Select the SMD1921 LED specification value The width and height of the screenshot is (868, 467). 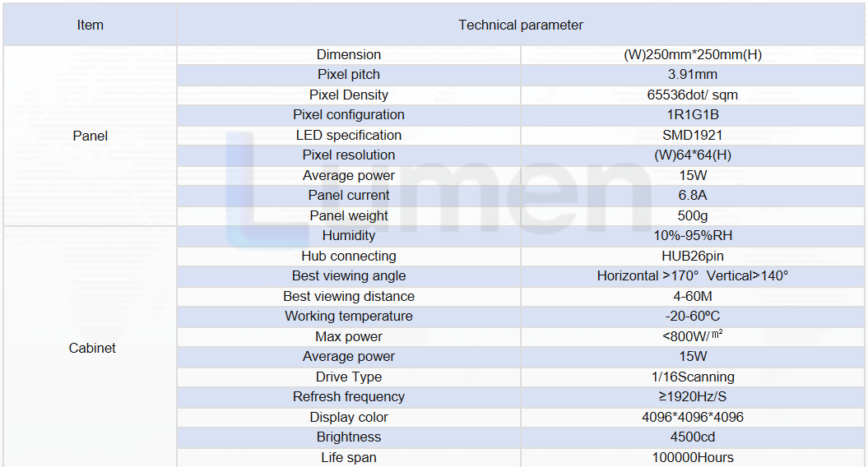[693, 135]
